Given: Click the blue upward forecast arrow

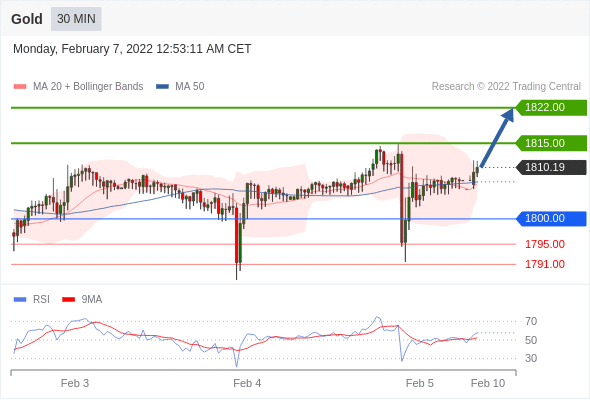Looking at the screenshot, I should (x=497, y=137).
